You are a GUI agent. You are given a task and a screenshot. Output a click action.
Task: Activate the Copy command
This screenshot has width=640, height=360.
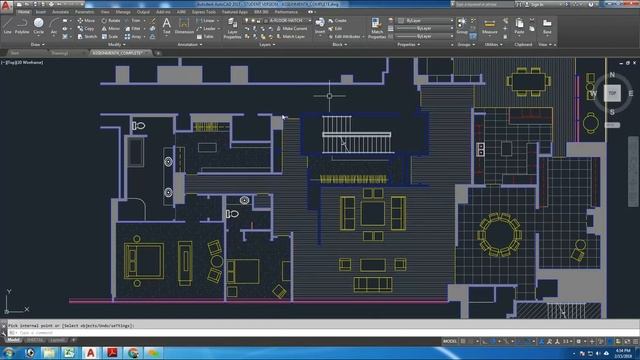tap(86, 29)
